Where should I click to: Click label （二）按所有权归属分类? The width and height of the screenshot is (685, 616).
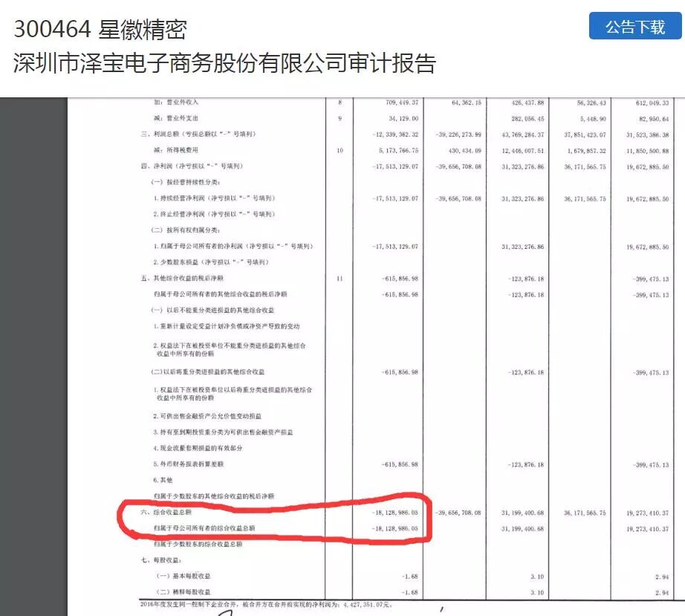coord(186,230)
